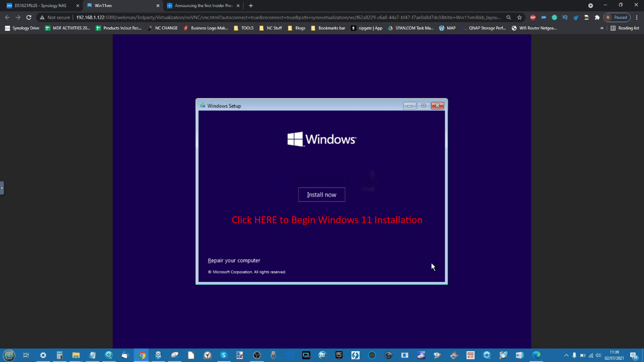Image resolution: width=644 pixels, height=362 pixels.
Task: Mute system volume via the speaker icon
Action: point(597,355)
